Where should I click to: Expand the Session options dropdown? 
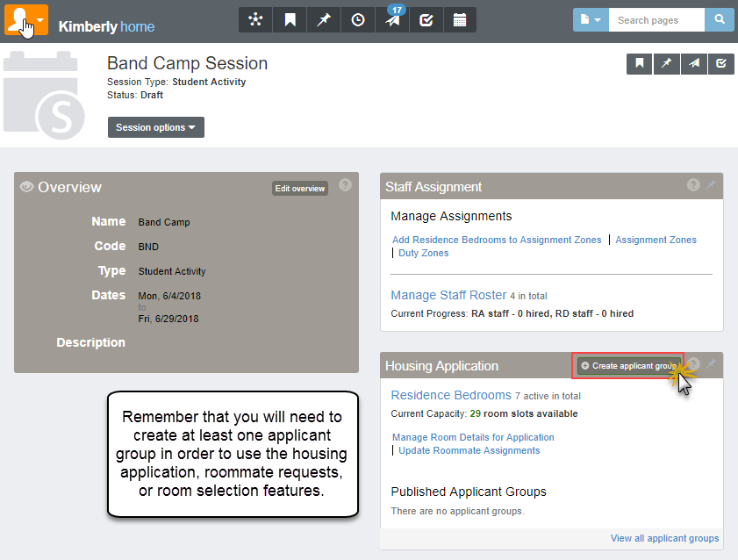(156, 127)
